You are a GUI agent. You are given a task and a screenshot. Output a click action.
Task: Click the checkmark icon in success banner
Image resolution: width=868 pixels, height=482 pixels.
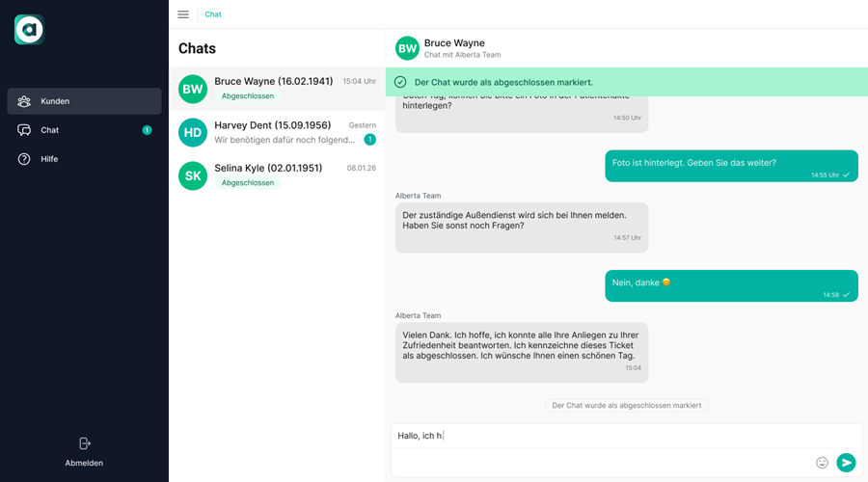(400, 82)
